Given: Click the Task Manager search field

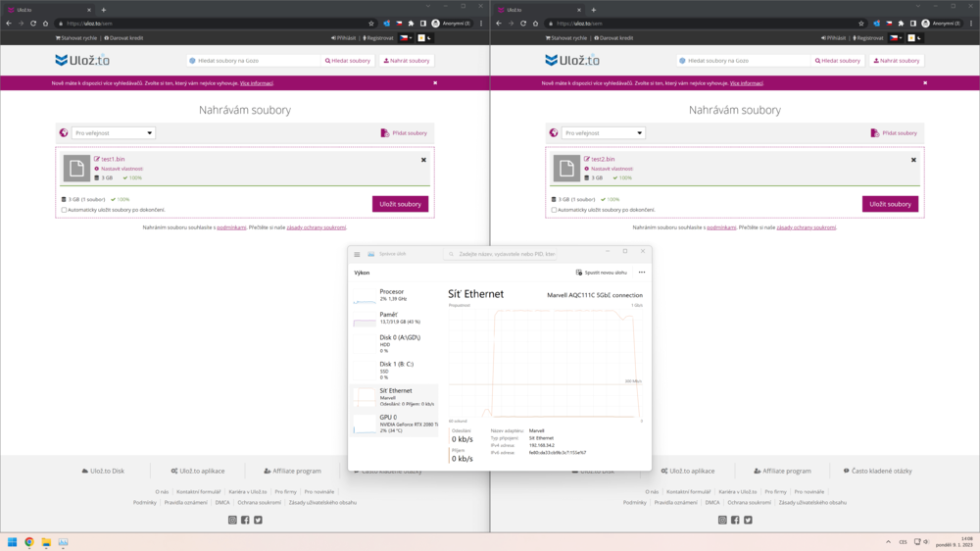Looking at the screenshot, I should coord(500,254).
